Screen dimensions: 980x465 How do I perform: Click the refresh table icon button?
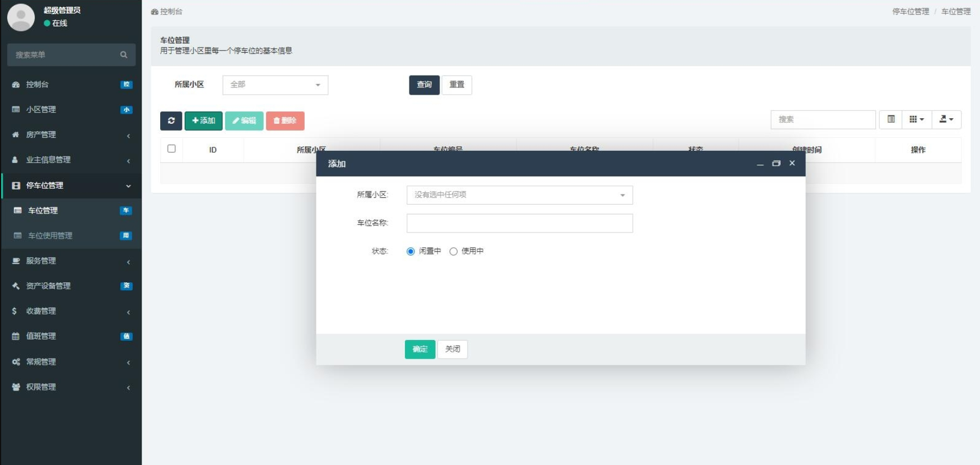pyautogui.click(x=171, y=120)
